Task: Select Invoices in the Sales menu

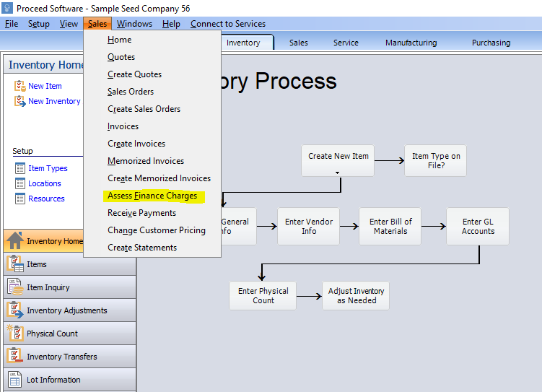Action: tap(152, 126)
